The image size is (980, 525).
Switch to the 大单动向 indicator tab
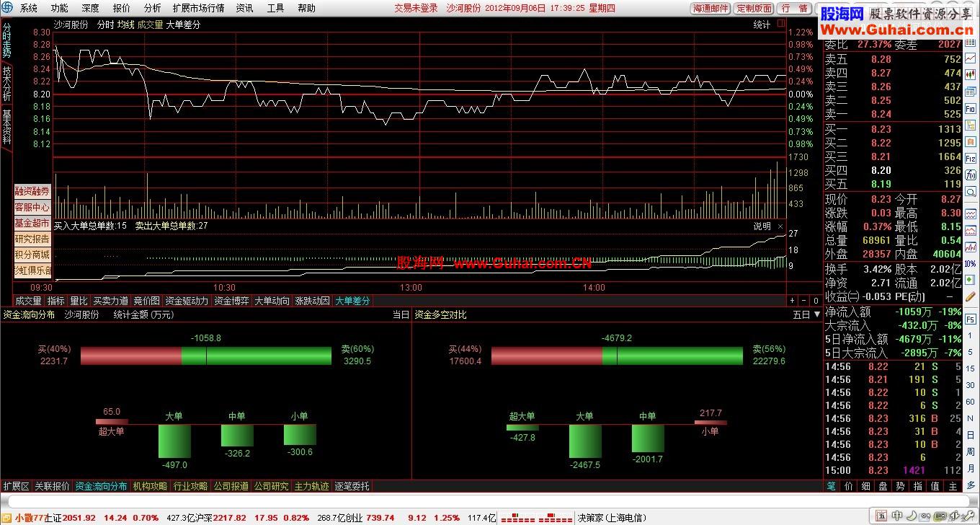pos(272,301)
